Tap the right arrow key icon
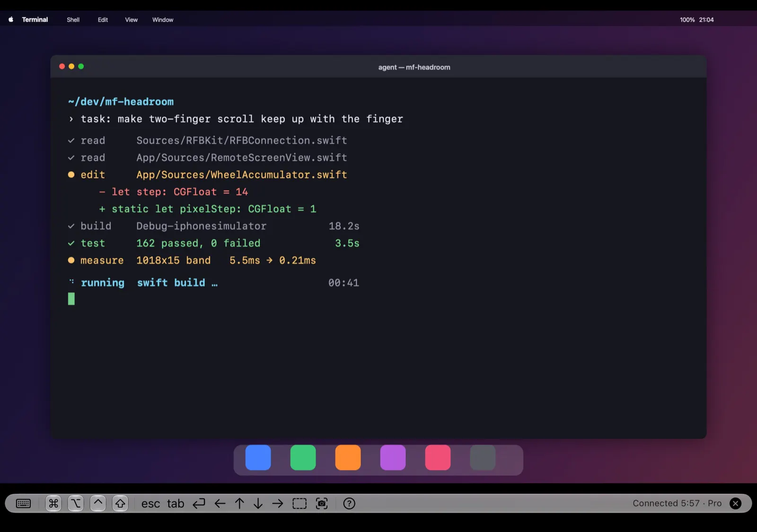757x532 pixels. click(278, 504)
